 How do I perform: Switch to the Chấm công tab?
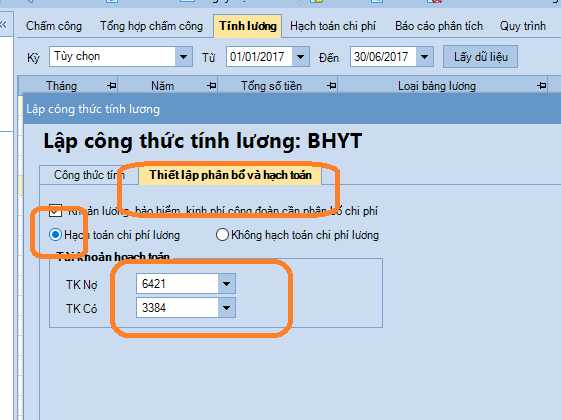pyautogui.click(x=54, y=26)
